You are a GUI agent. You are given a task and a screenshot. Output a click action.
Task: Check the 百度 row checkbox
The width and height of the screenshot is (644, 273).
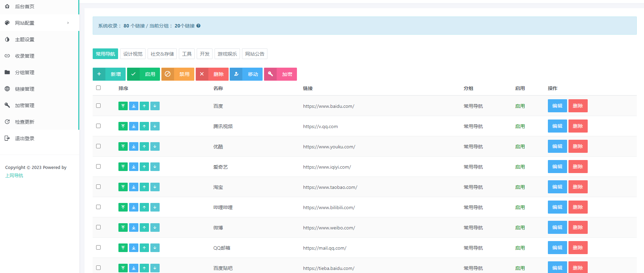click(x=99, y=106)
